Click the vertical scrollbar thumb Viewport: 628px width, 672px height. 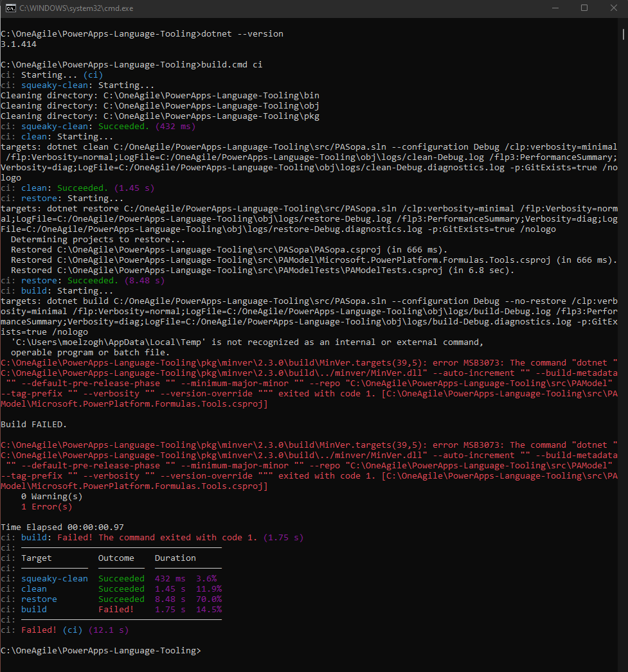pyautogui.click(x=624, y=34)
